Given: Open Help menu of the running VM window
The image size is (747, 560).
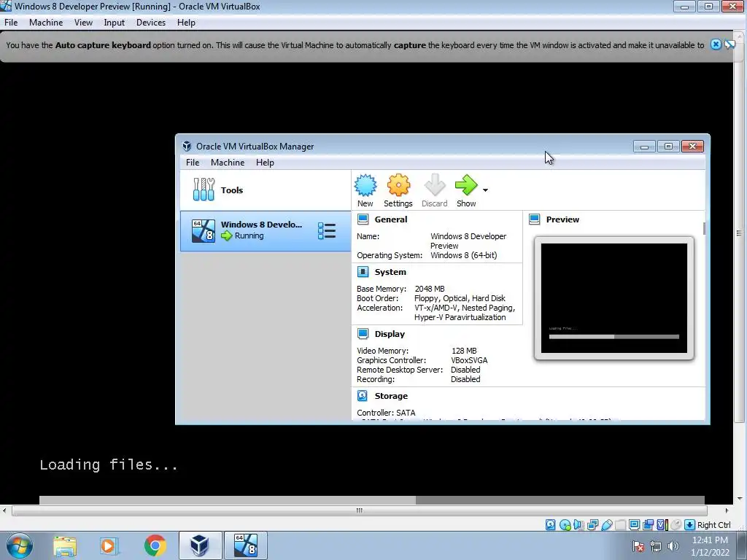Looking at the screenshot, I should (186, 23).
